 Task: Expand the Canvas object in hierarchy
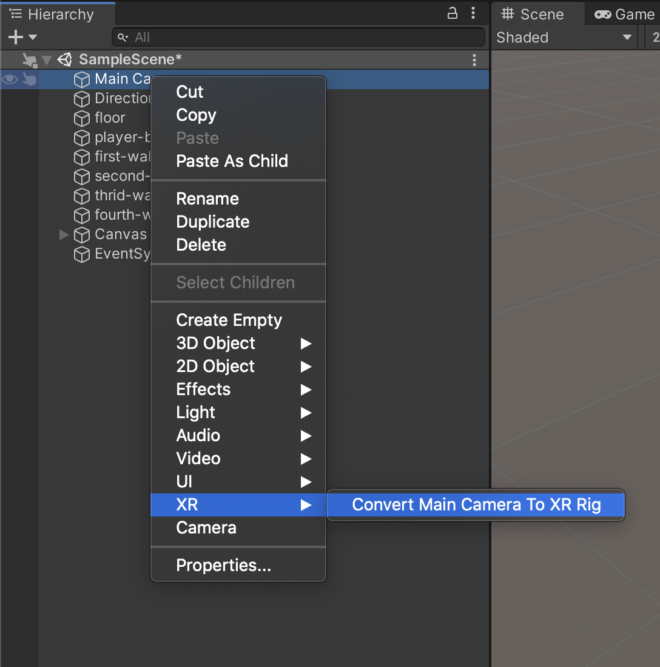coord(64,235)
